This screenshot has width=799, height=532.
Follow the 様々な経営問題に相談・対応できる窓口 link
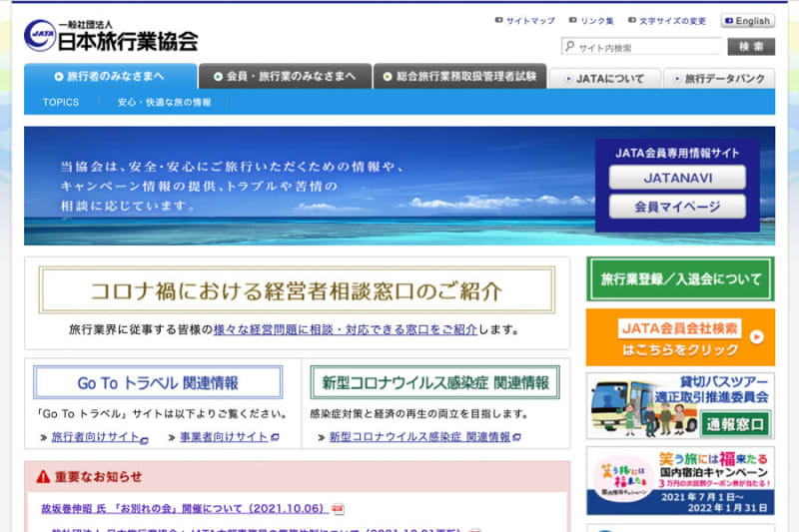tap(345, 330)
